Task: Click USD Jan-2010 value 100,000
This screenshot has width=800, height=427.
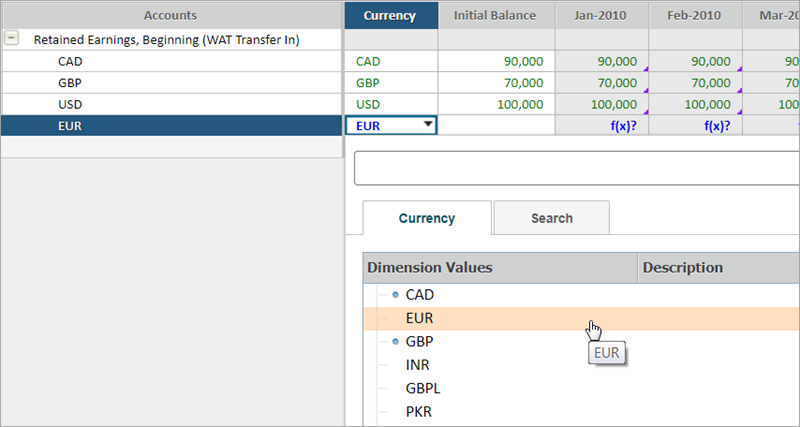Action: [x=602, y=104]
